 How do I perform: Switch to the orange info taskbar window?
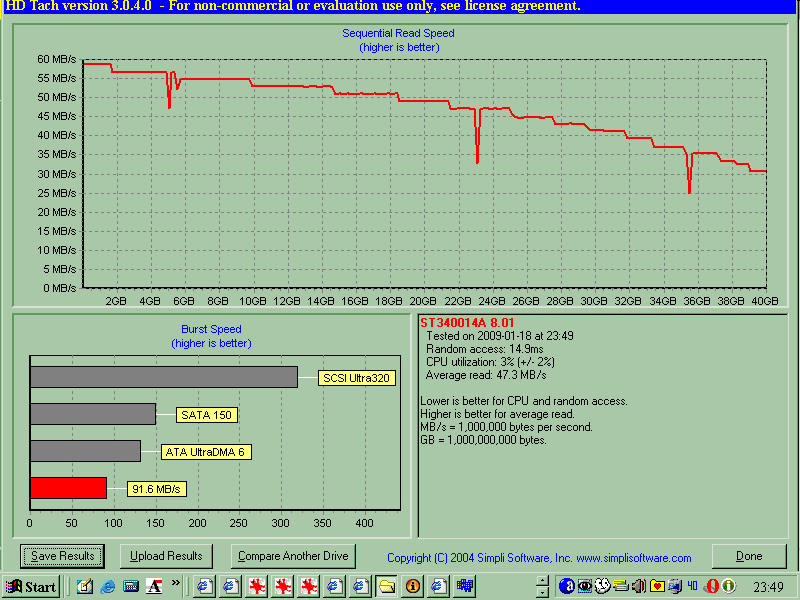pos(413,586)
